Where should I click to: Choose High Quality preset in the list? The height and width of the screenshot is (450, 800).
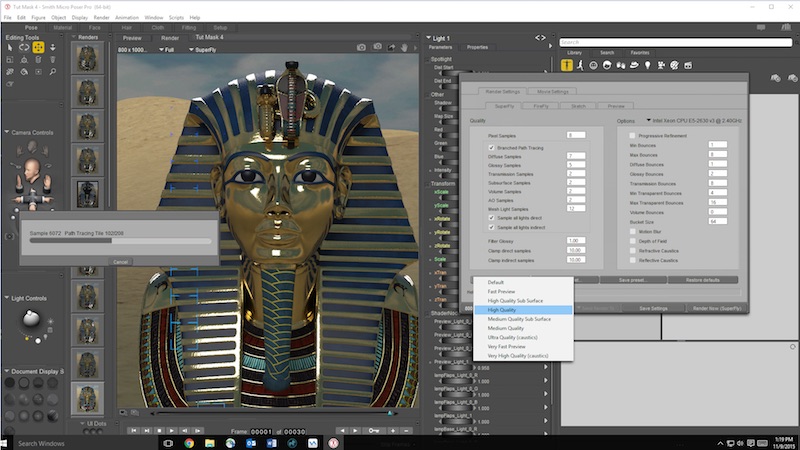(x=523, y=310)
